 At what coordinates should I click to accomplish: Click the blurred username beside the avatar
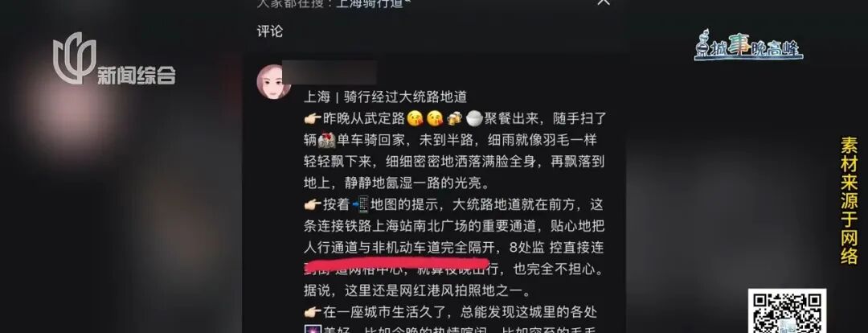tap(330, 72)
